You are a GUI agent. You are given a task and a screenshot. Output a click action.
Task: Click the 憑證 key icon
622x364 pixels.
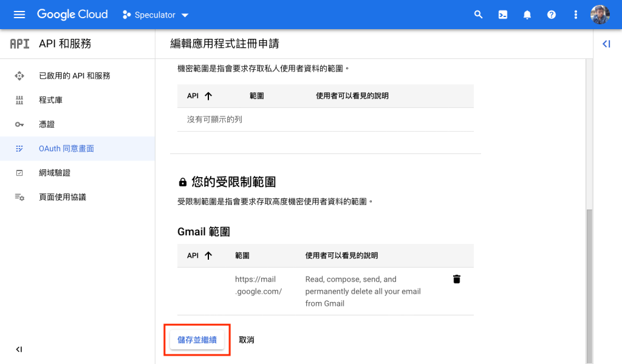pos(19,124)
